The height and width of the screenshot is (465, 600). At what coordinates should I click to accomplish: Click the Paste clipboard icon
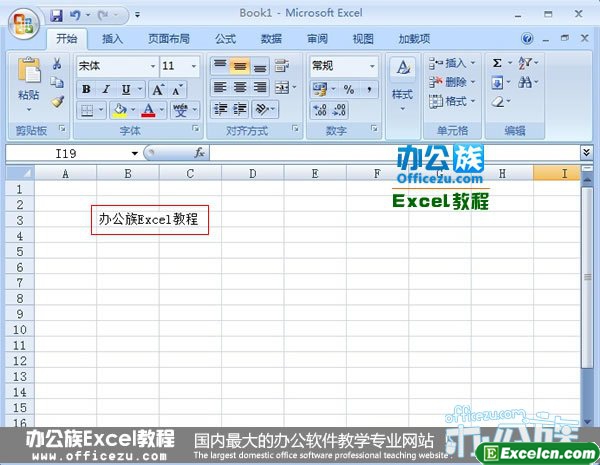pos(29,70)
